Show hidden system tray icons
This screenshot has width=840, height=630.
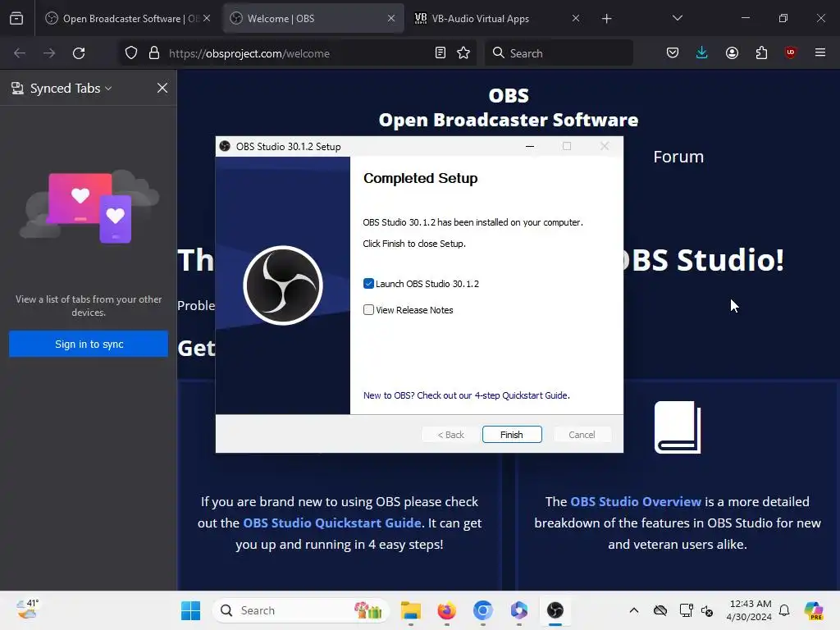634,610
